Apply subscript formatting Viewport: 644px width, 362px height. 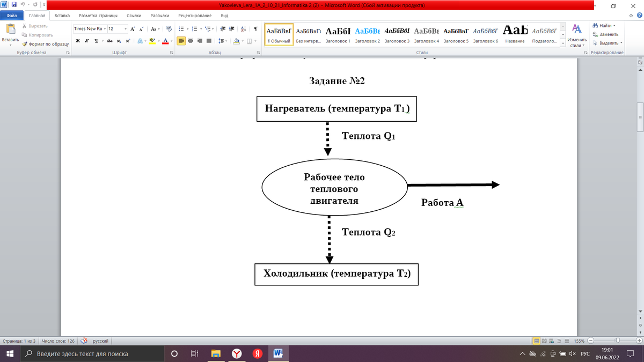click(x=119, y=40)
